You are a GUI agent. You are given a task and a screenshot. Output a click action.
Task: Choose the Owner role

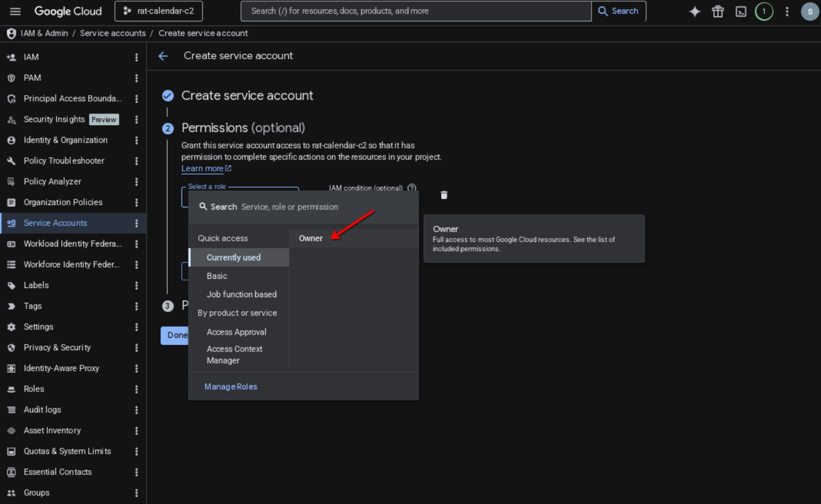354,238
